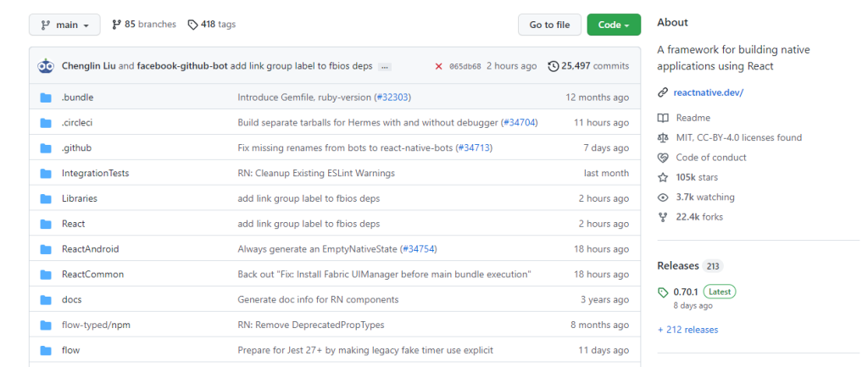Open pull request #34704 link
Viewport: 868px width, 367px height.
click(x=520, y=123)
